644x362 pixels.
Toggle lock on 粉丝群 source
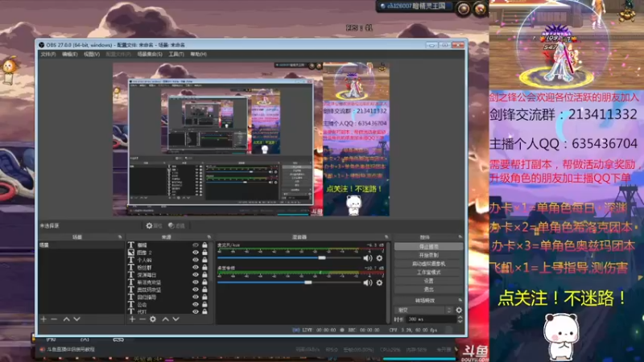204,267
